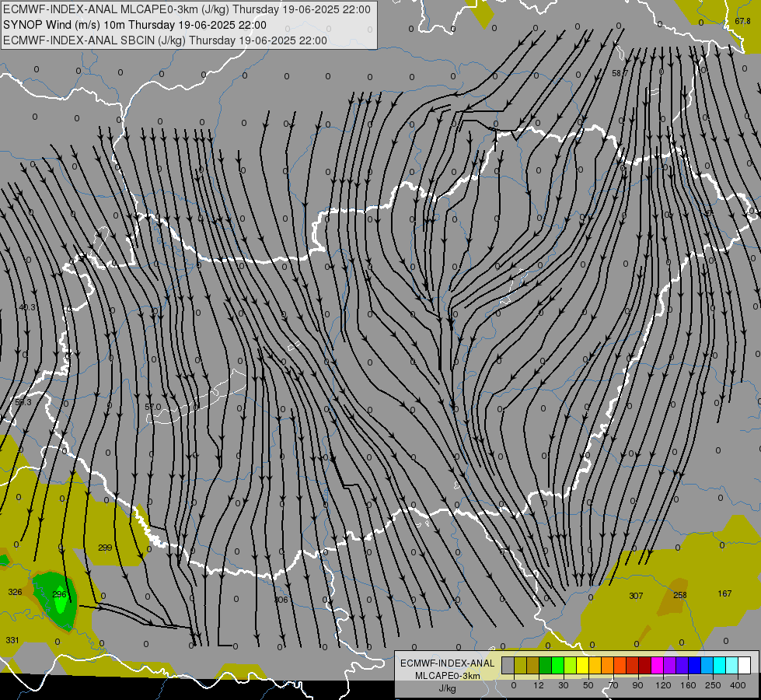Screen dimensions: 761x700
Task: Select the olive-yellow legend swatch after gray
Action: [521, 665]
